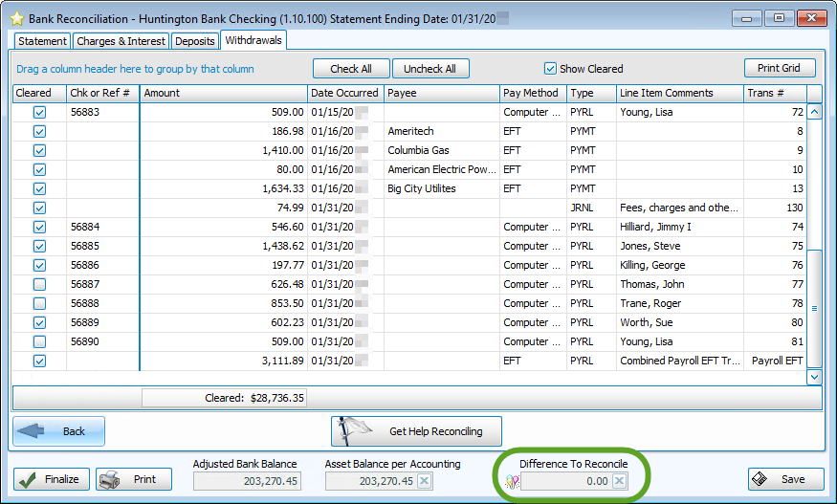The width and height of the screenshot is (837, 504).
Task: Clear the Difference To Reconcile X icon
Action: click(619, 481)
